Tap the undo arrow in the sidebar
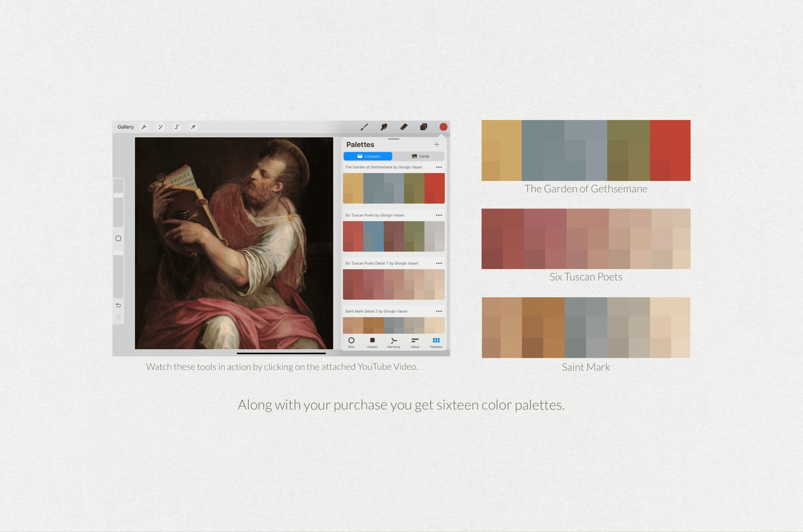 click(x=118, y=305)
